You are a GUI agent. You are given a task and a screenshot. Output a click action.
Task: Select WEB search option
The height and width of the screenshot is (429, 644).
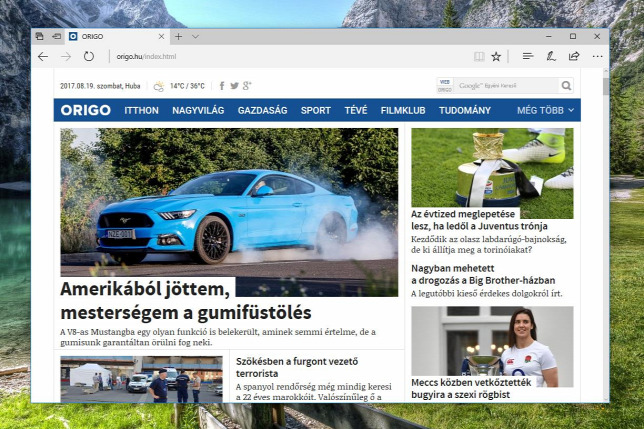445,82
